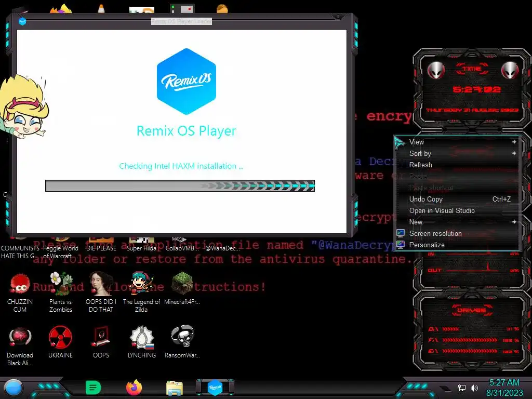Launch Firefox from the taskbar
The image size is (532, 399).
click(x=134, y=388)
